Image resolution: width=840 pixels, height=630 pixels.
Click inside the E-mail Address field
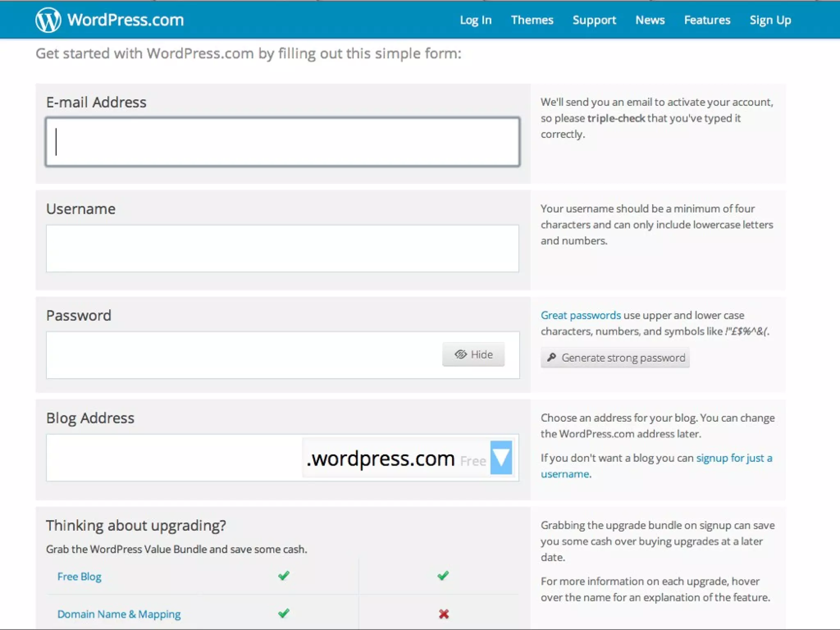[282, 142]
